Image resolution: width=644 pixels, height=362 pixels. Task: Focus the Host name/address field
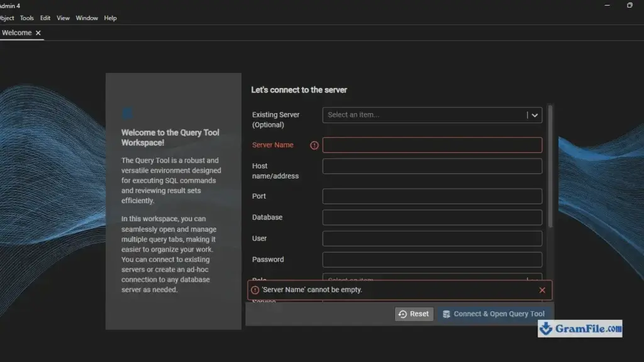(x=432, y=166)
